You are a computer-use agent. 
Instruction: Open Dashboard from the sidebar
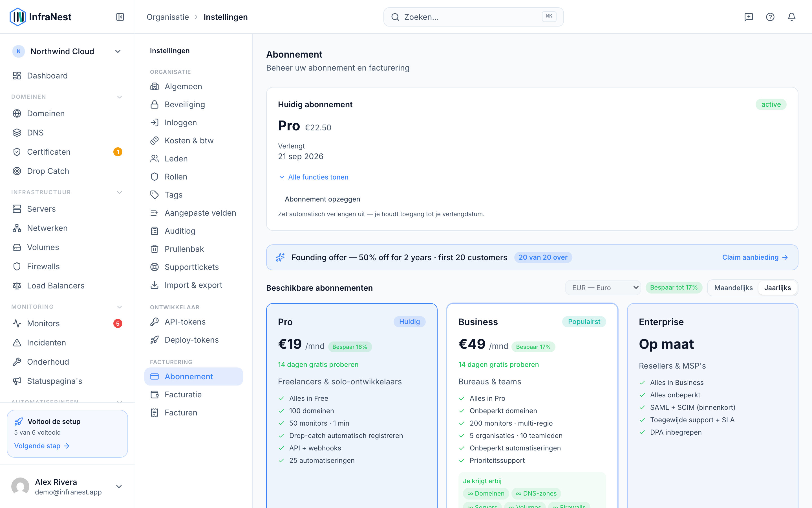point(67,76)
